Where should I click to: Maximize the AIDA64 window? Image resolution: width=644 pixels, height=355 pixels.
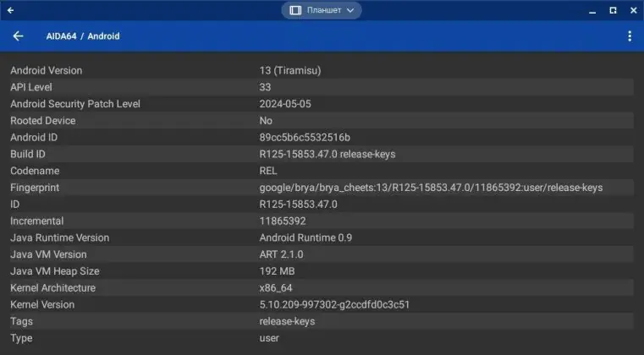[613, 10]
